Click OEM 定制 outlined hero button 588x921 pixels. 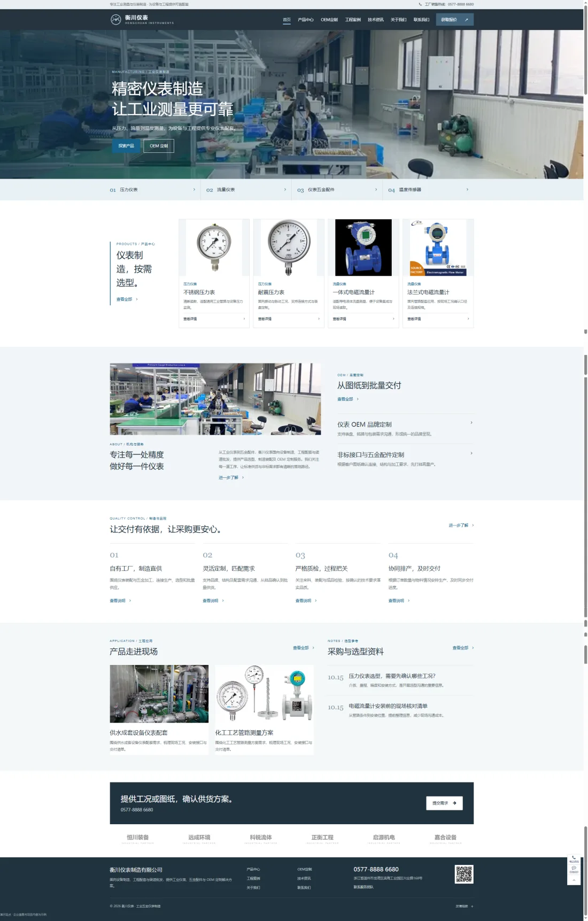tap(159, 146)
